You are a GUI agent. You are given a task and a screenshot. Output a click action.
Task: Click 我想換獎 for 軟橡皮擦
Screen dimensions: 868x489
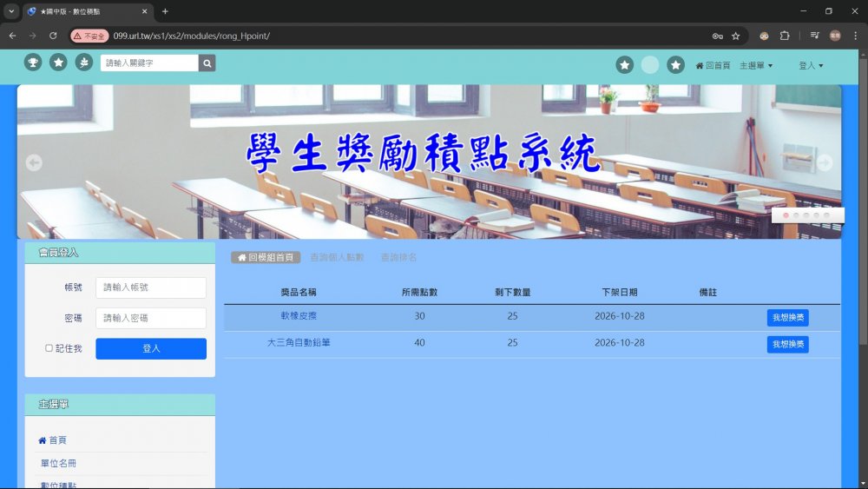coord(787,318)
